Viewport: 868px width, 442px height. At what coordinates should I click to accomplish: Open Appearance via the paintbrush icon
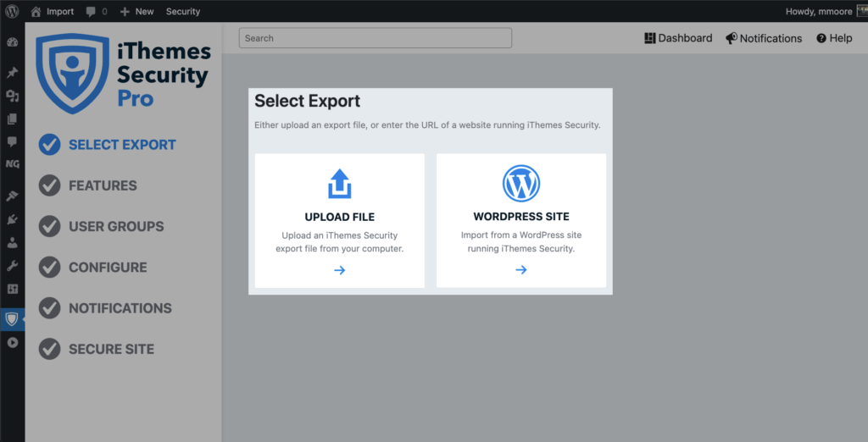pyautogui.click(x=12, y=196)
